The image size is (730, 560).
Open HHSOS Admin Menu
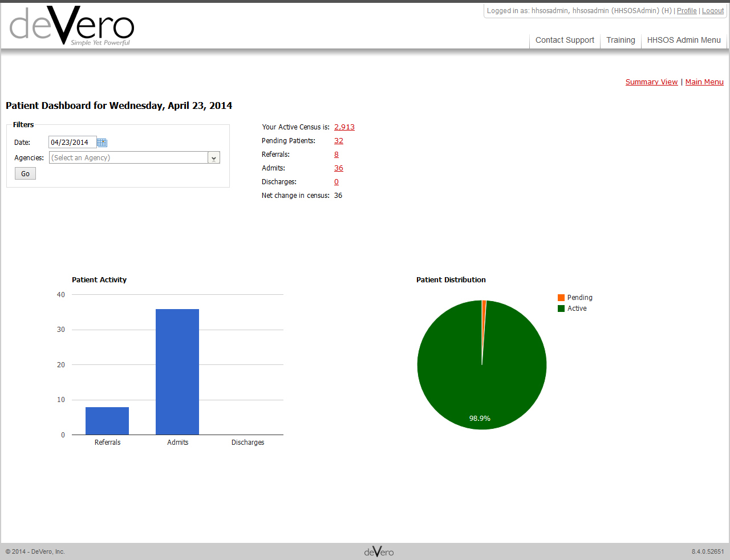(684, 40)
